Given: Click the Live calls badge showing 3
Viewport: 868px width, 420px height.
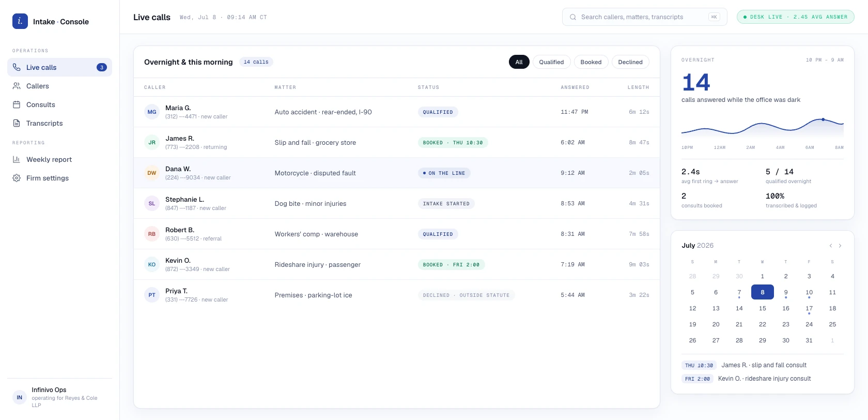Looking at the screenshot, I should (102, 67).
